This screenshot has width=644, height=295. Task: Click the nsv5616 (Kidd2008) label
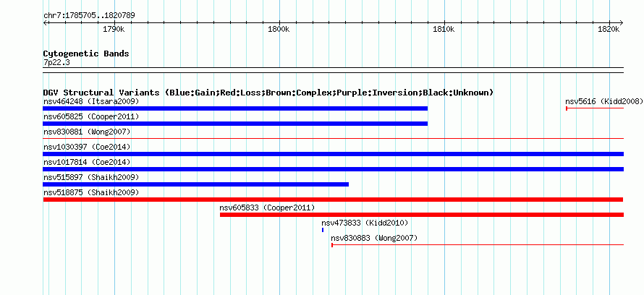[x=604, y=101]
